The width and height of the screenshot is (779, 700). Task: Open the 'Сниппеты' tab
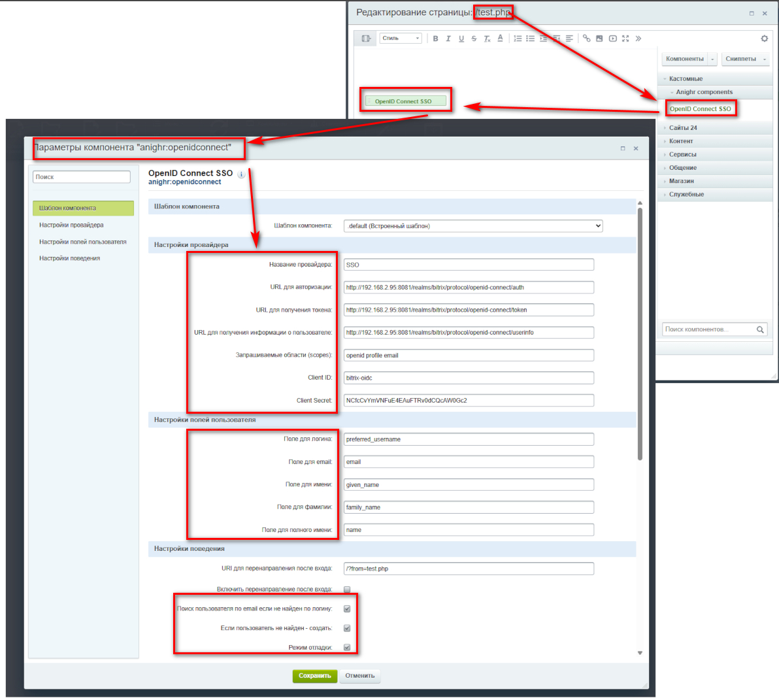pos(740,58)
